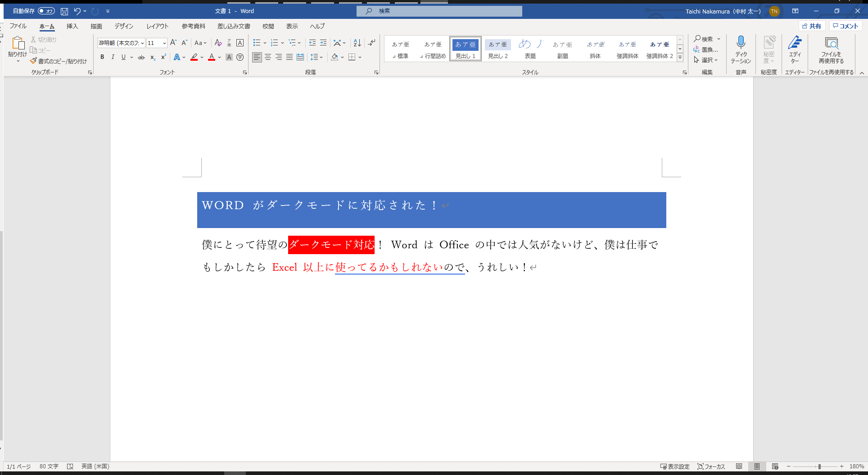Switch to Print Layout view
This screenshot has width=868, height=475.
coord(757,466)
